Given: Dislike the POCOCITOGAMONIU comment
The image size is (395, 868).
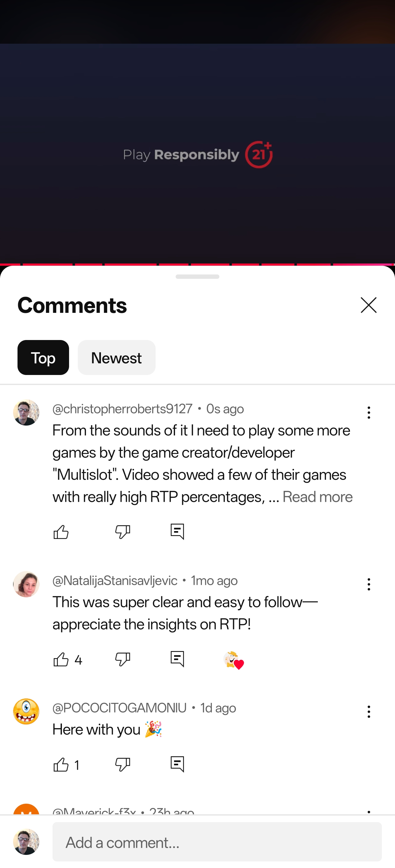Looking at the screenshot, I should pos(122,764).
